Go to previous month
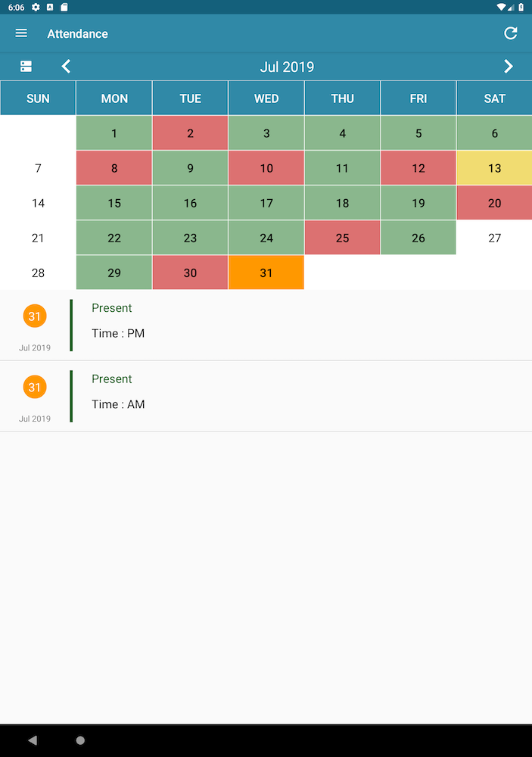532x757 pixels. click(x=66, y=67)
